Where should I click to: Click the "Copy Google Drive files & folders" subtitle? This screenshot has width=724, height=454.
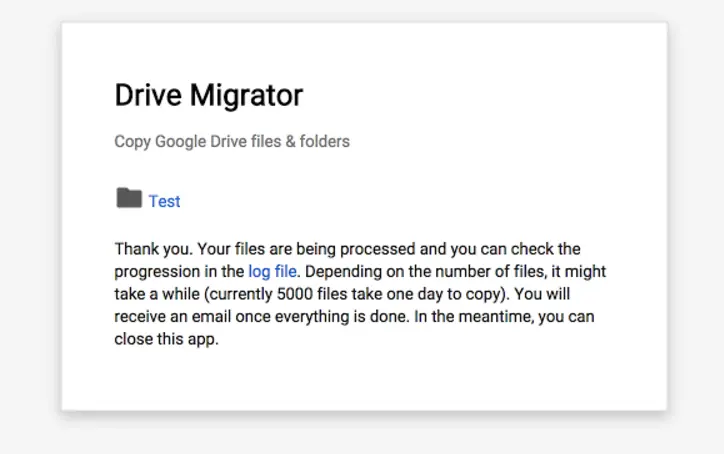click(x=232, y=141)
